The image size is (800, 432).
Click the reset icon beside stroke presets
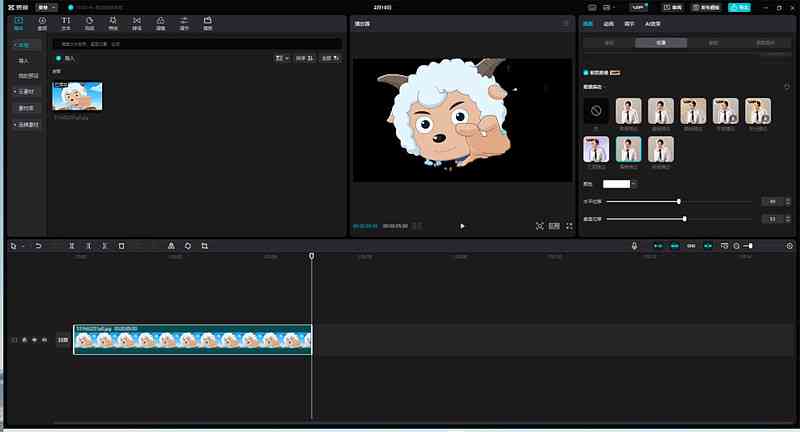click(787, 87)
